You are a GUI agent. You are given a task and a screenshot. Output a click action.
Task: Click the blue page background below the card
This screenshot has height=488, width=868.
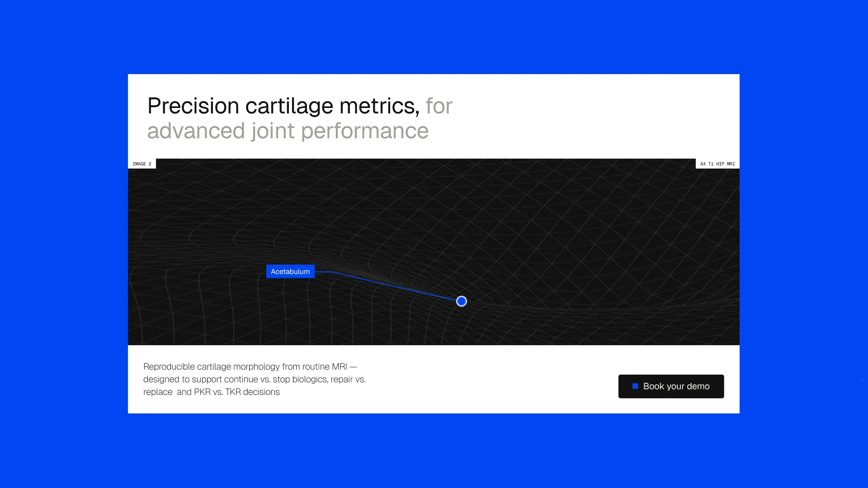pyautogui.click(x=434, y=452)
